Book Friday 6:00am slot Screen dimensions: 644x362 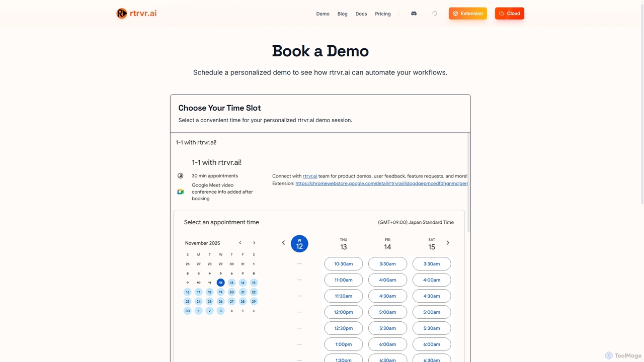(x=387, y=344)
